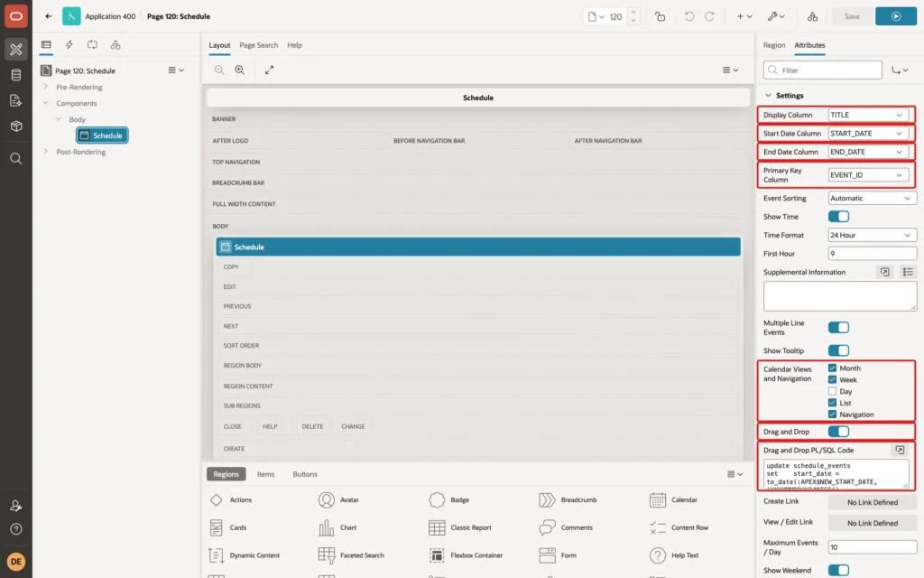924x578 pixels.
Task: Toggle the Drag and Drop switch
Action: coord(838,432)
